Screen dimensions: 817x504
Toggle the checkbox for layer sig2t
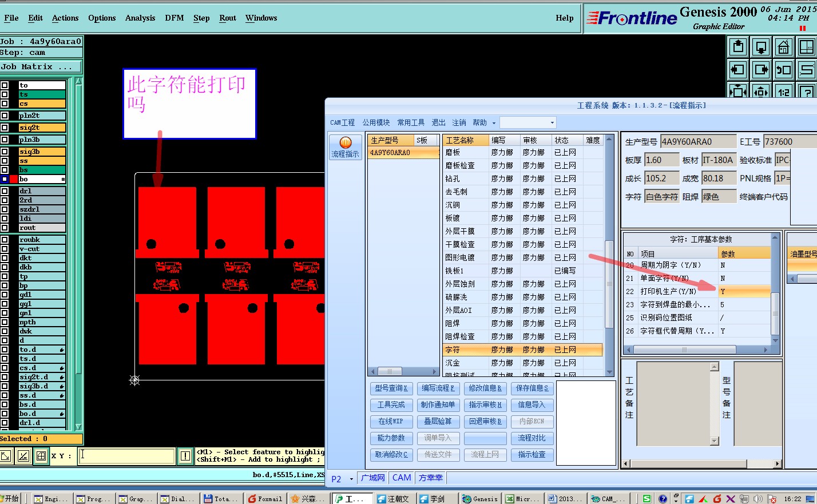point(5,128)
